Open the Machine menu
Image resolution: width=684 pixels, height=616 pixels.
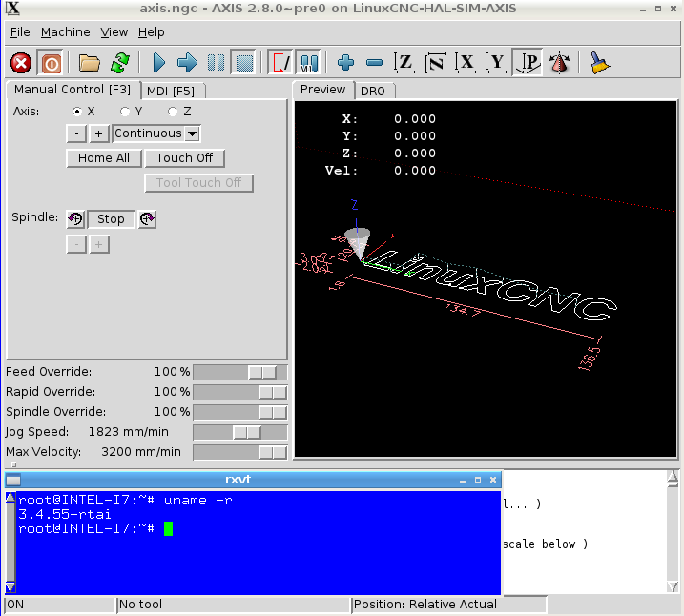click(x=66, y=32)
